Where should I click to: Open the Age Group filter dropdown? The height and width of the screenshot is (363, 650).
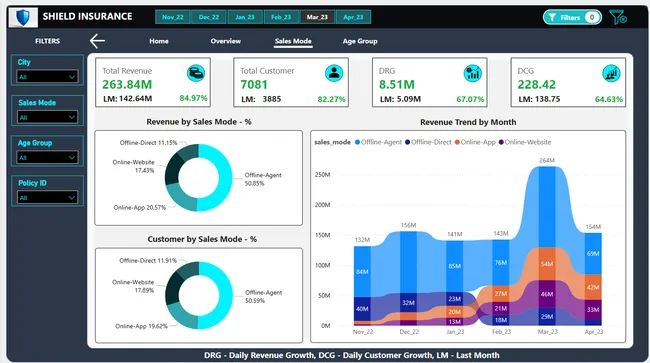pyautogui.click(x=47, y=157)
